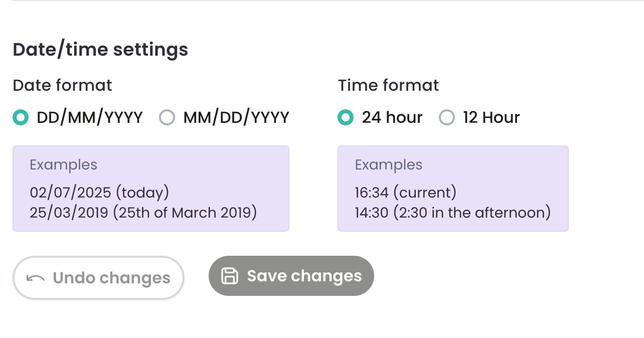Screen dimensions: 644x338
Task: Click the Examples title in the time box
Action: [389, 165]
